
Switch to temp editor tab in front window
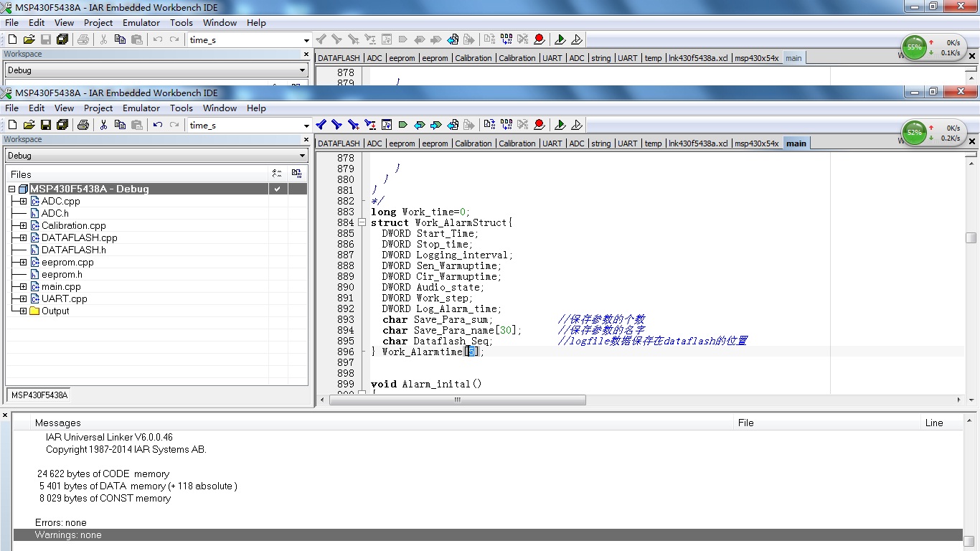click(653, 143)
